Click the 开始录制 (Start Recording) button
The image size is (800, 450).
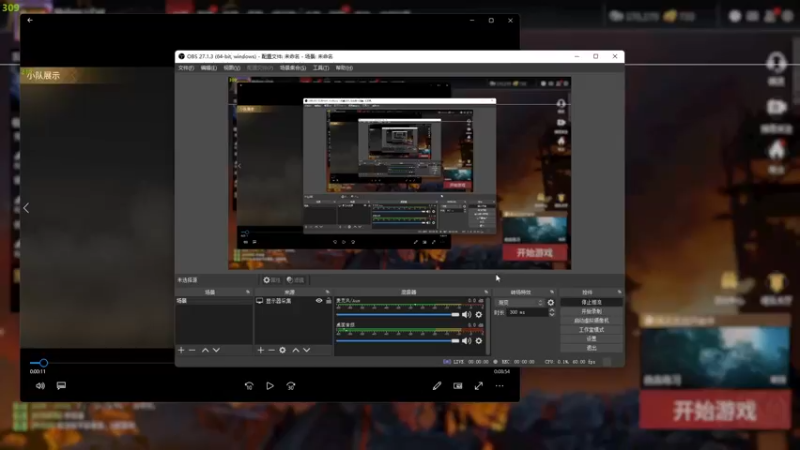591,311
